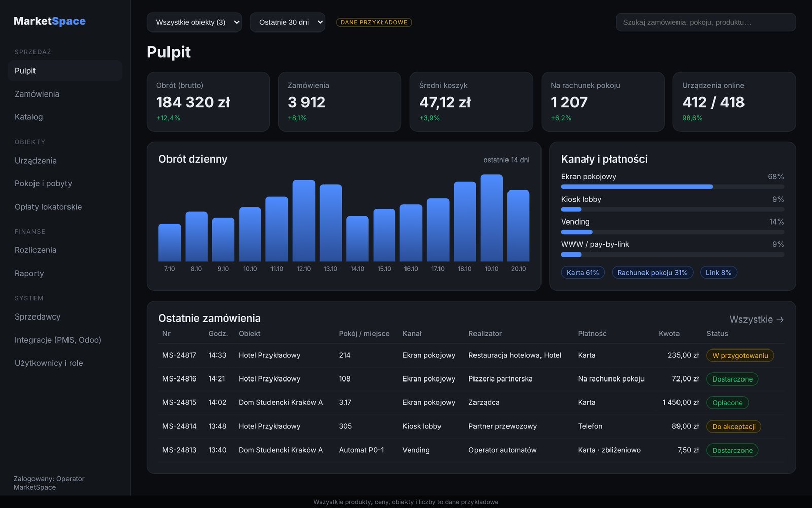Image resolution: width=812 pixels, height=508 pixels.
Task: Click order MS-24815 row number
Action: 179,402
